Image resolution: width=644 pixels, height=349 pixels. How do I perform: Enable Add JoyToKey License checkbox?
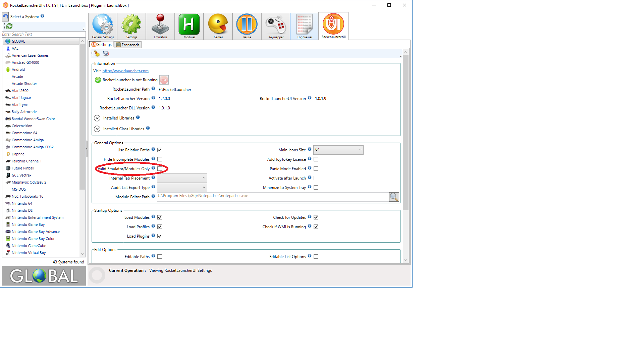(316, 159)
